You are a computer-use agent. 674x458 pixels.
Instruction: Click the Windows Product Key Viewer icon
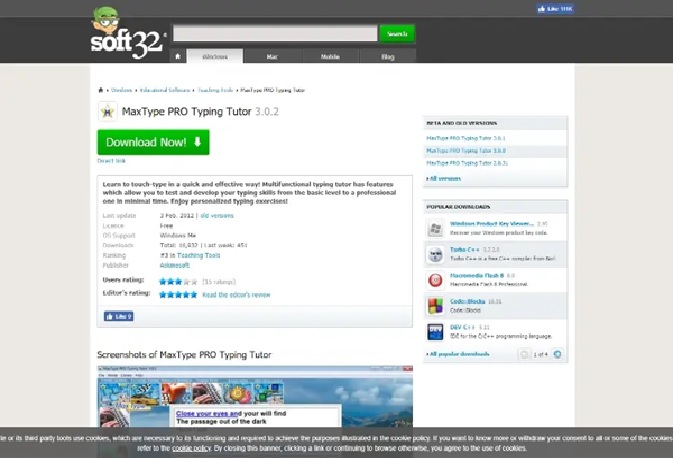(435, 228)
